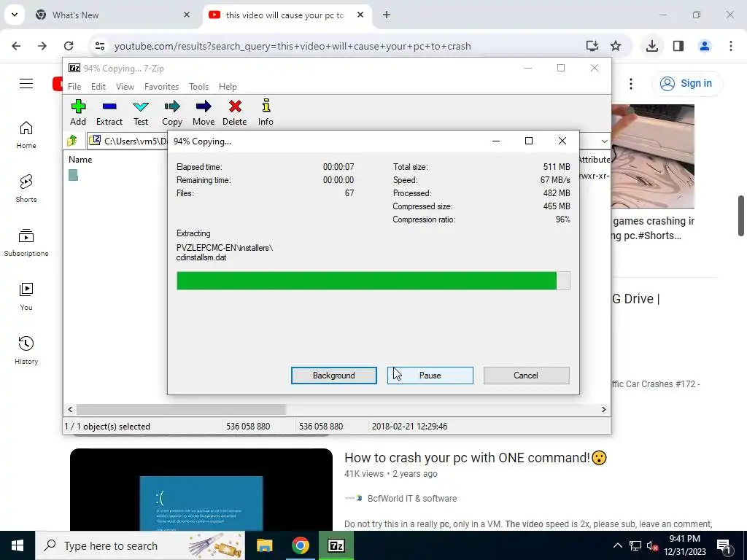
Task: Open the Windows Start menu
Action: (18, 545)
